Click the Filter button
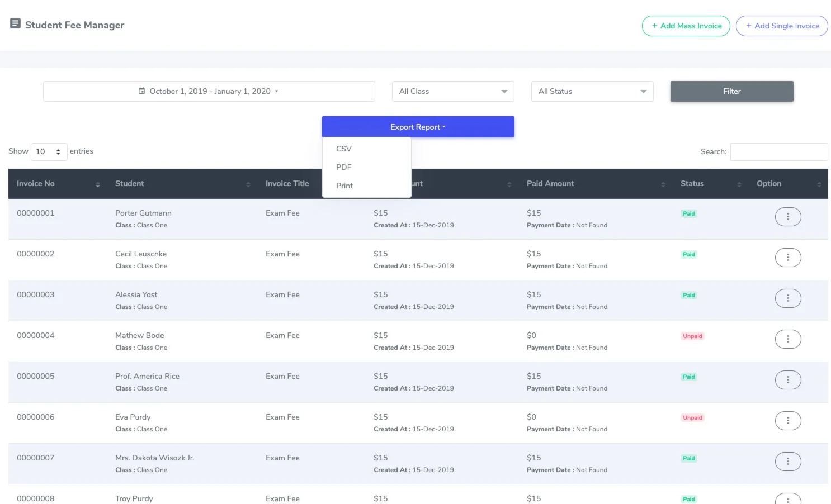Viewport: 831px width, 504px height. tap(731, 92)
